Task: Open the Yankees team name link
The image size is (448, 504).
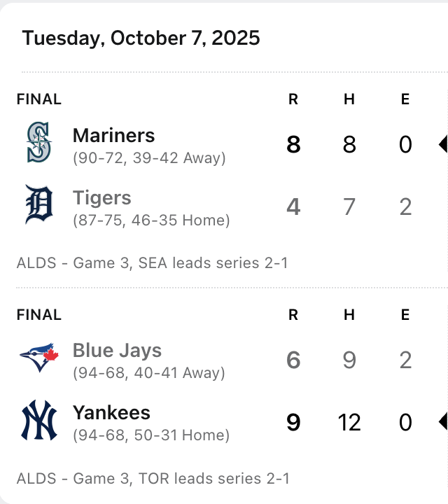Action: pyautogui.click(x=111, y=412)
